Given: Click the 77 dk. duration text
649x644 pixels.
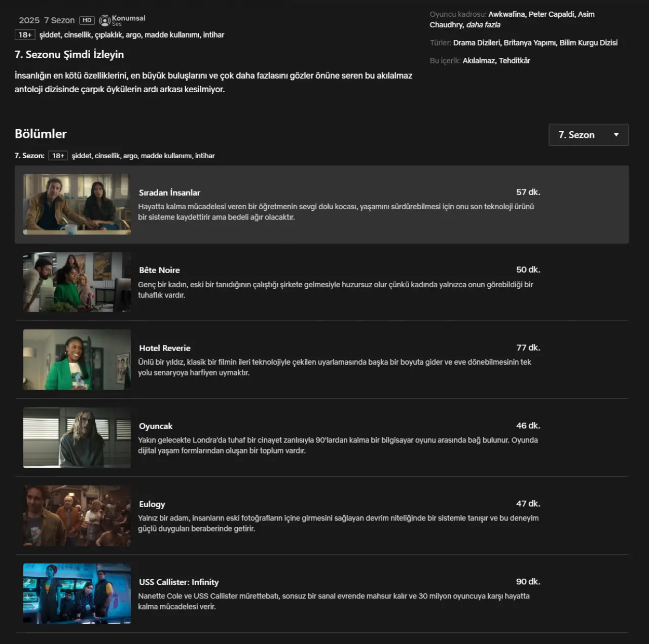Looking at the screenshot, I should (x=528, y=348).
